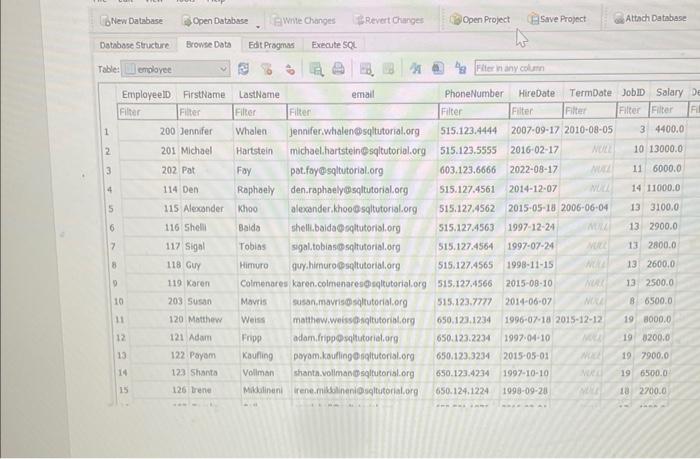Click the LastName filter box
Image resolution: width=700 pixels, height=459 pixels.
pos(260,112)
